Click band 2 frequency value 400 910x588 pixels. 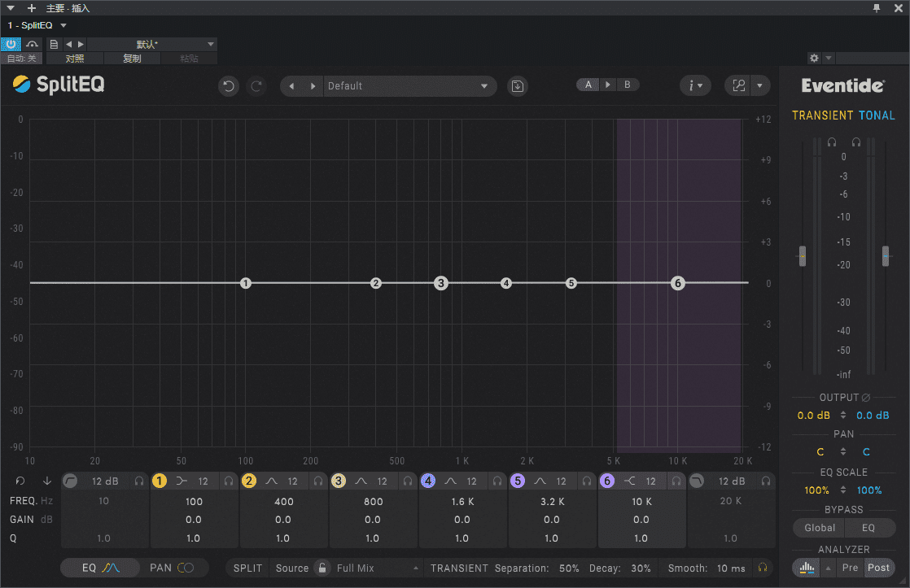click(284, 502)
